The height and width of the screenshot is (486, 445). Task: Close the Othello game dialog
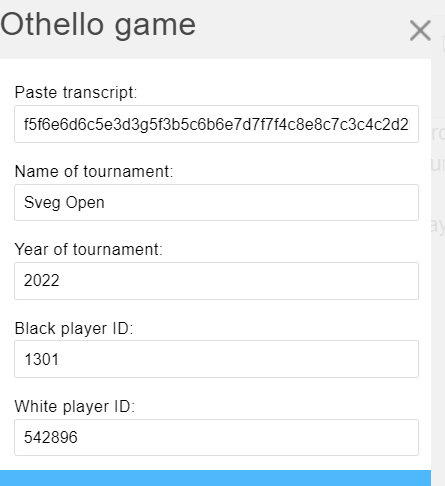coord(420,30)
